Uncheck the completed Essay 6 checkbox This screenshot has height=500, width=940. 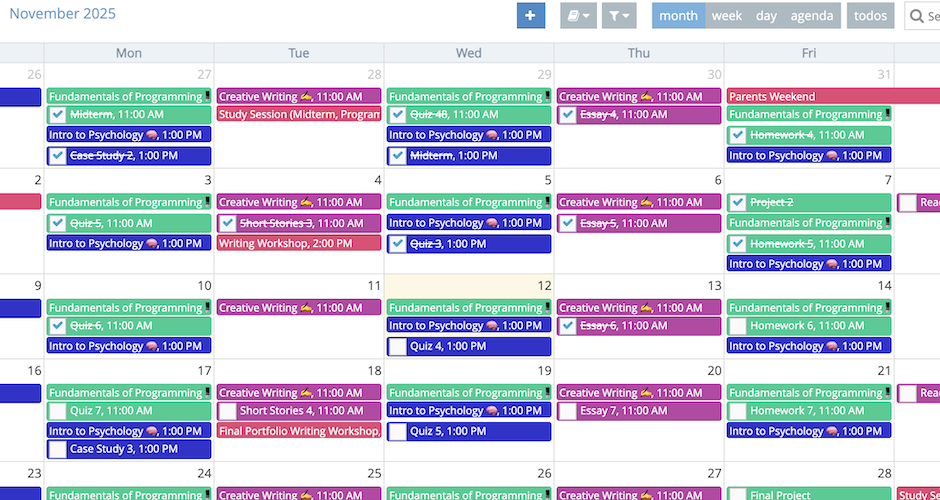pos(568,326)
